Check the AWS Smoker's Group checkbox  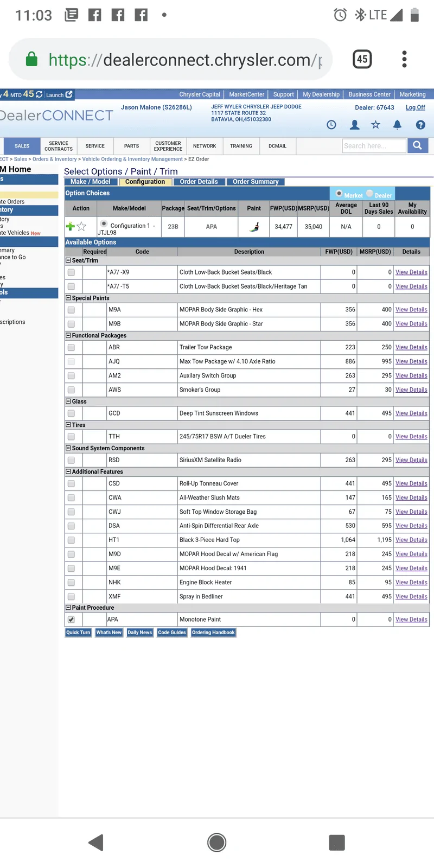click(x=71, y=390)
